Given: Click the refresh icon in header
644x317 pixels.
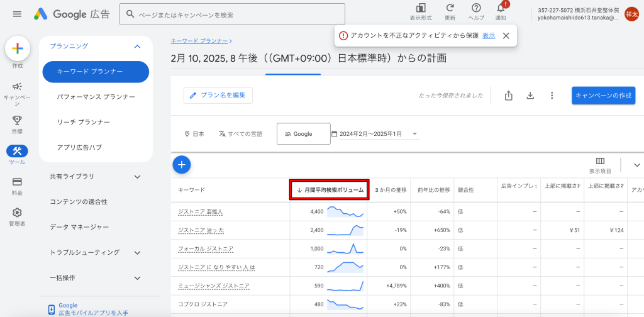Looking at the screenshot, I should 450,8.
